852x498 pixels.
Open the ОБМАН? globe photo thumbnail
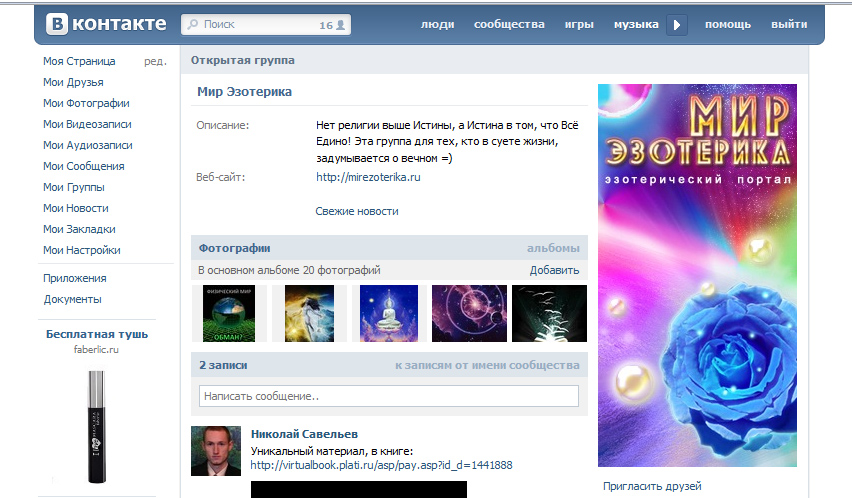point(229,313)
